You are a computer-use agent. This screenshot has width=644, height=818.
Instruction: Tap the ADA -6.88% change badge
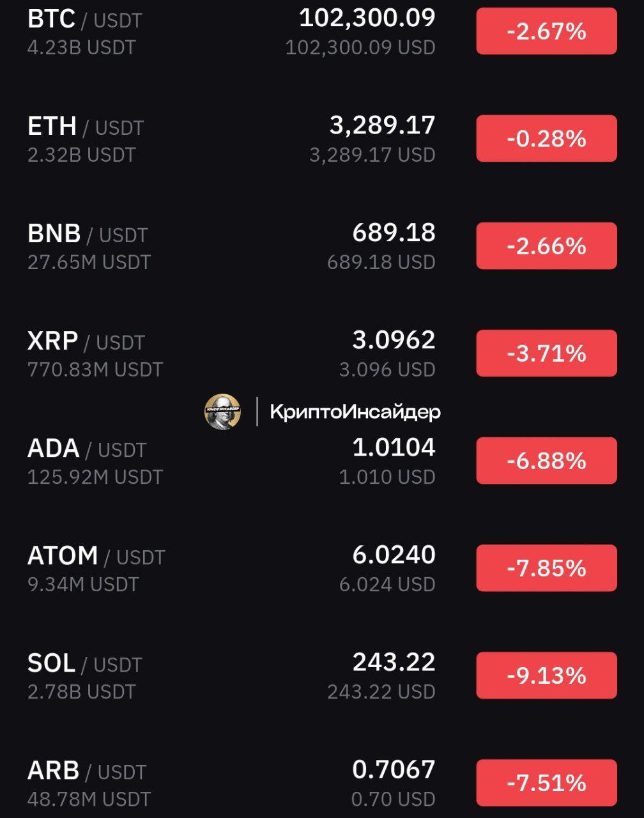click(x=546, y=461)
